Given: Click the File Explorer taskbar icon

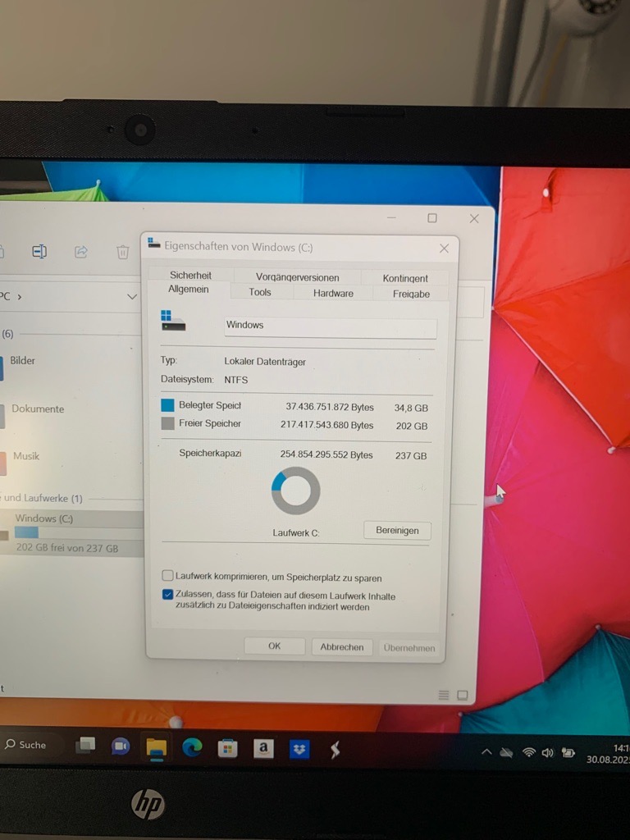Looking at the screenshot, I should [x=157, y=747].
